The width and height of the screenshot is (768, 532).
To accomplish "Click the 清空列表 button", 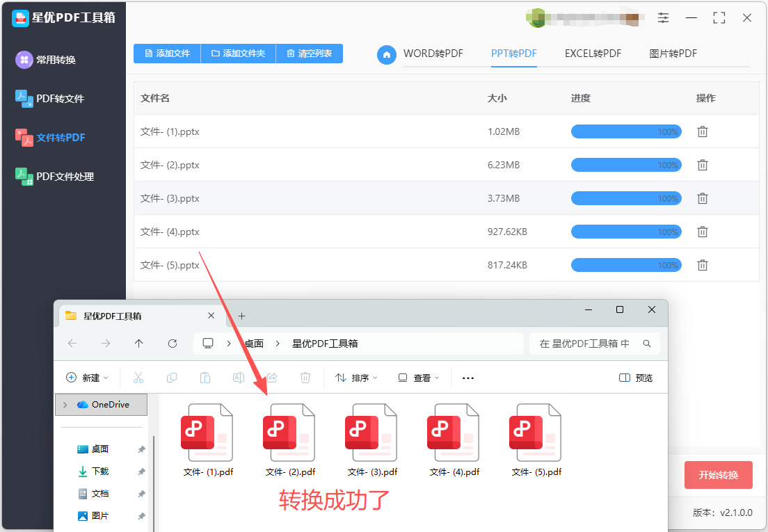I will point(309,54).
